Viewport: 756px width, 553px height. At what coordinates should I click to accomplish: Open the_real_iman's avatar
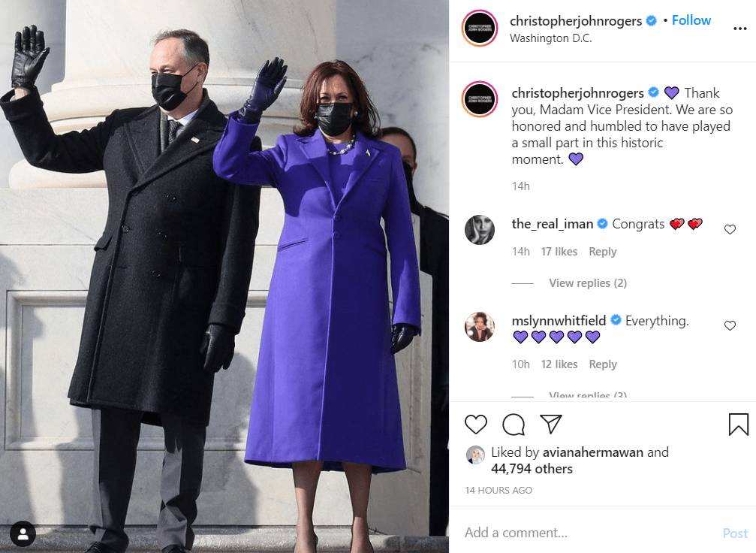click(479, 230)
